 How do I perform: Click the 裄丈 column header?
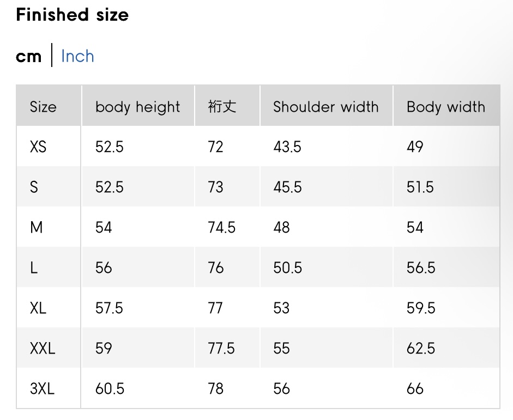tap(222, 107)
